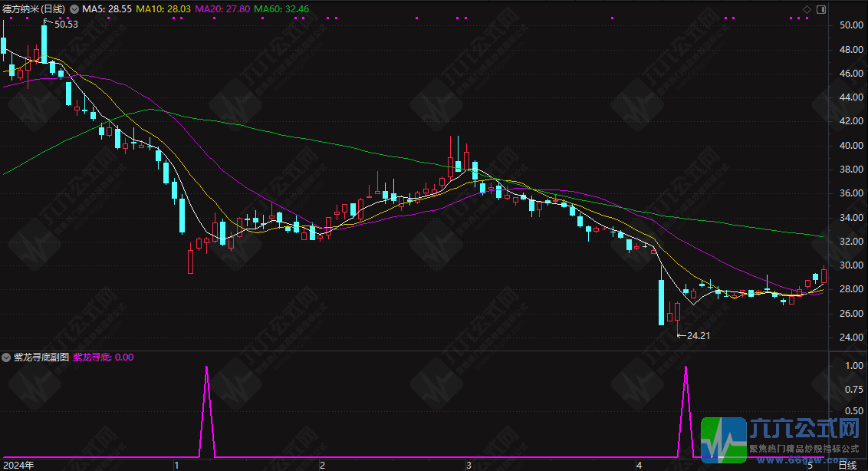Click the first magenta peak in indicator sub-chart
Viewport: 868px width, 471px height.
click(x=206, y=369)
